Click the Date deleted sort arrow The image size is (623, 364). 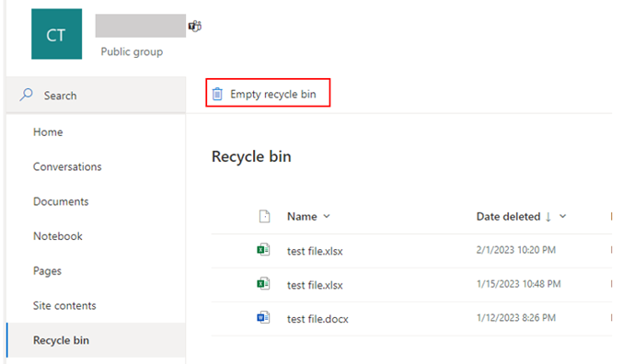(548, 217)
